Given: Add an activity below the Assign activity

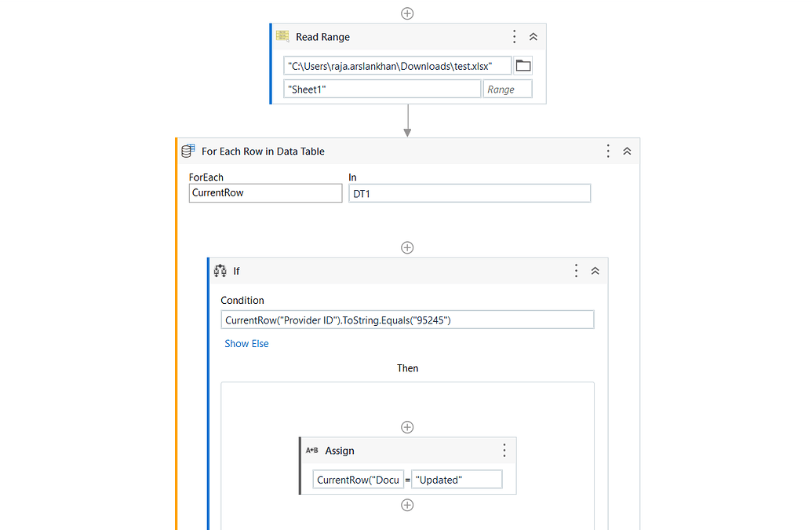Looking at the screenshot, I should pos(407,505).
